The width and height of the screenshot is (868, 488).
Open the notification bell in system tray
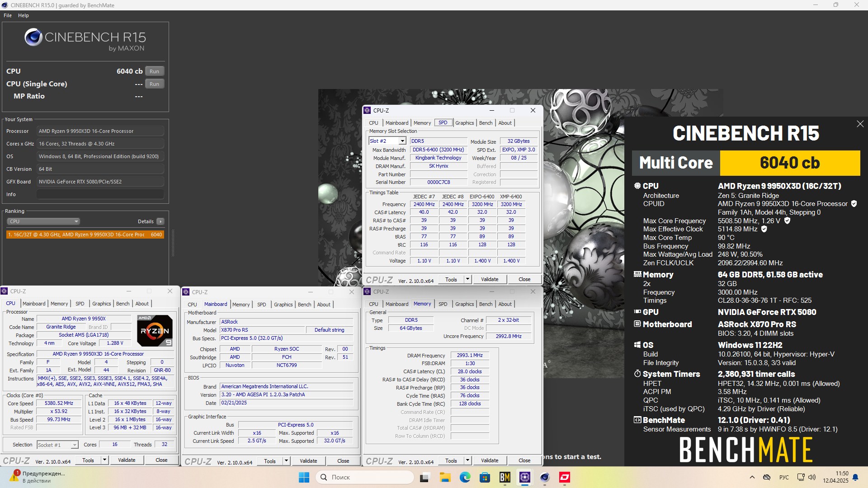pos(855,477)
